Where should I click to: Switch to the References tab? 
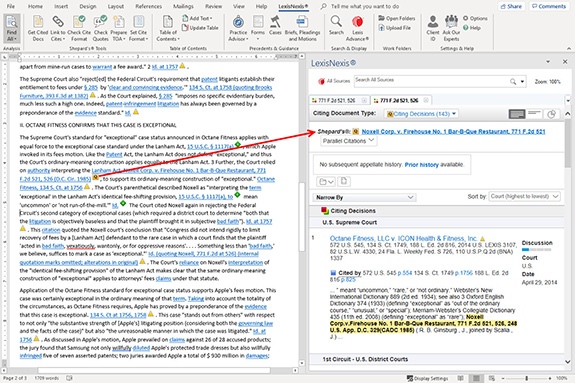(148, 6)
